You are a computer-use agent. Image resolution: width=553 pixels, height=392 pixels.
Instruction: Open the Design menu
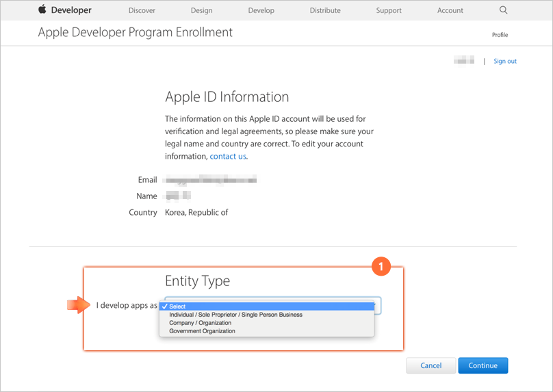(201, 10)
